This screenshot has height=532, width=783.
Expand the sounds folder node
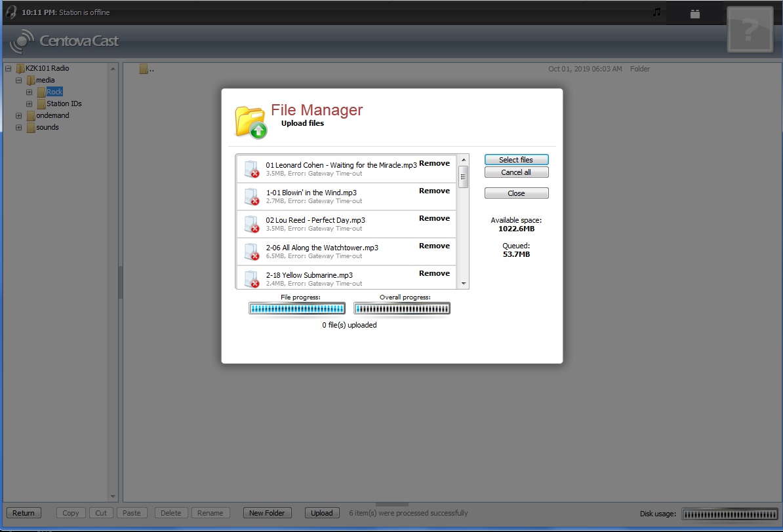(x=18, y=127)
